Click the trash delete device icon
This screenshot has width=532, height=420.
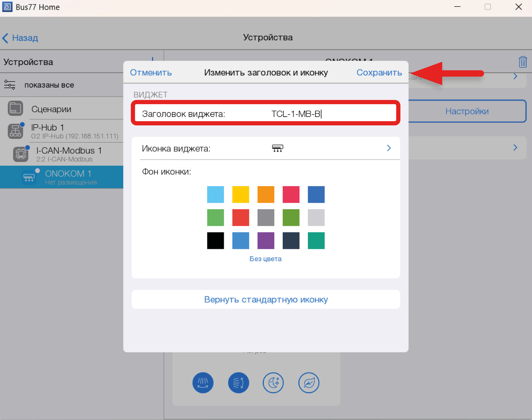522,62
